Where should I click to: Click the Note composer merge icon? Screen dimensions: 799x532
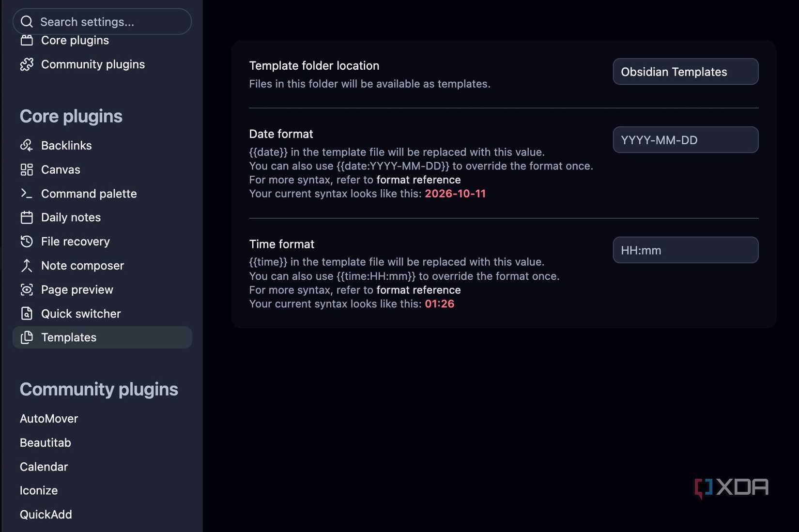coord(27,265)
